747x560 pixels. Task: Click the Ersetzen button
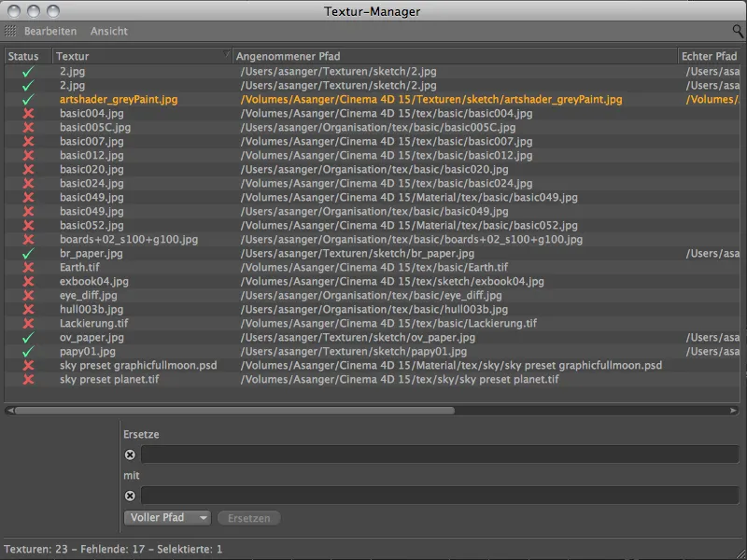248,518
